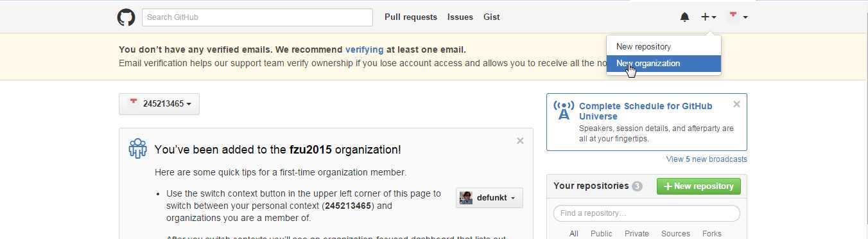Open the GitHub Octocat home logo
The height and width of the screenshot is (239, 868).
point(126,17)
